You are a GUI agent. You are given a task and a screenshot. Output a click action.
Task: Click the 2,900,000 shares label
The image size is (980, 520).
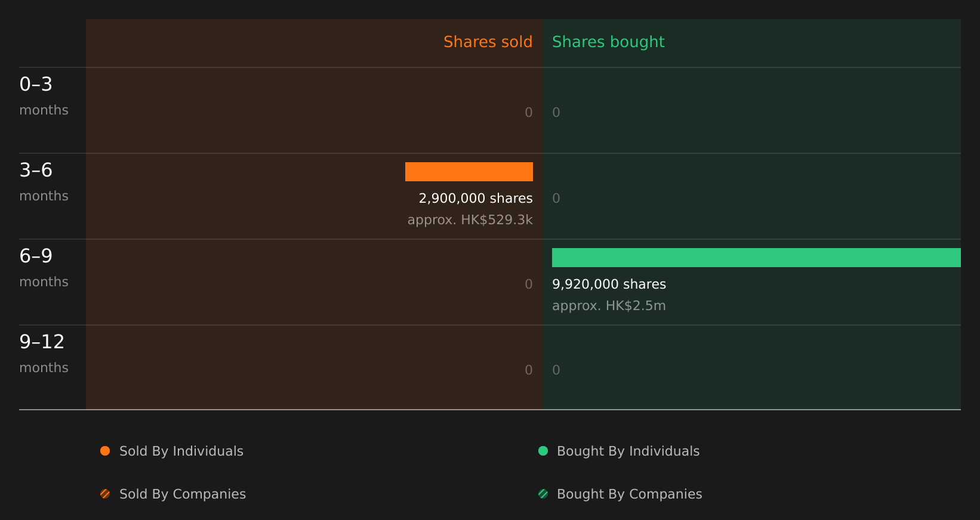click(x=476, y=198)
